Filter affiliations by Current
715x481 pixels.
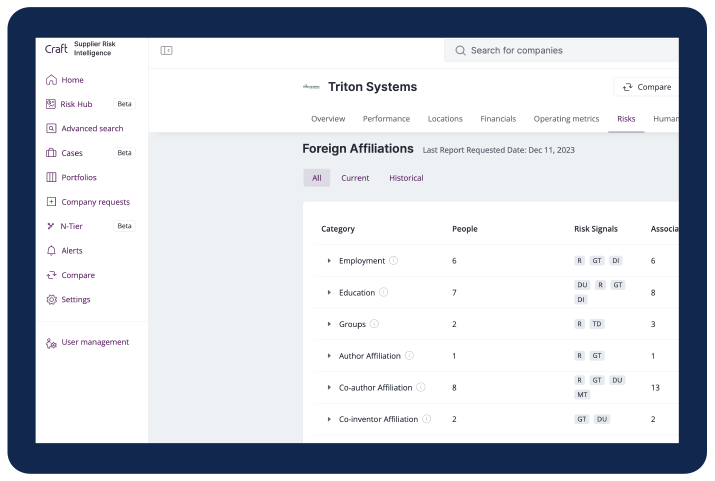(x=355, y=178)
